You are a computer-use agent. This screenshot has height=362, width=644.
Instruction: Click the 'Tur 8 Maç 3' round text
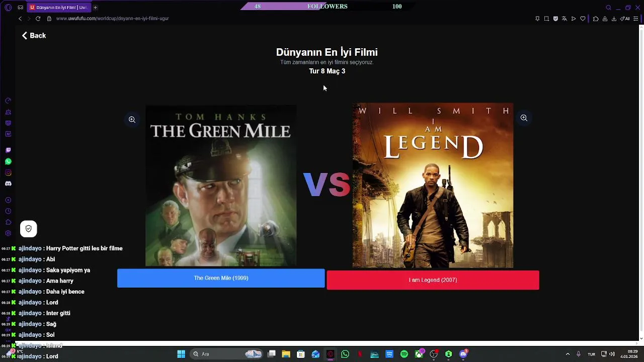[x=327, y=71]
